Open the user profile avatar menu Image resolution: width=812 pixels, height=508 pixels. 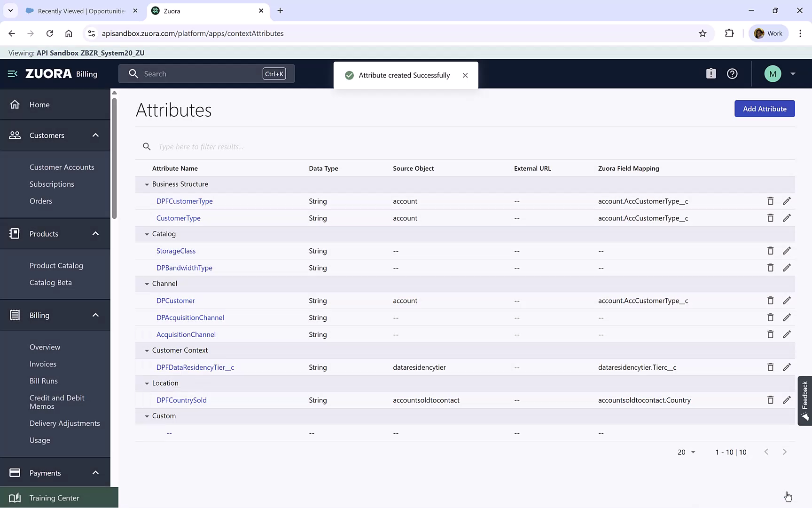click(x=773, y=73)
